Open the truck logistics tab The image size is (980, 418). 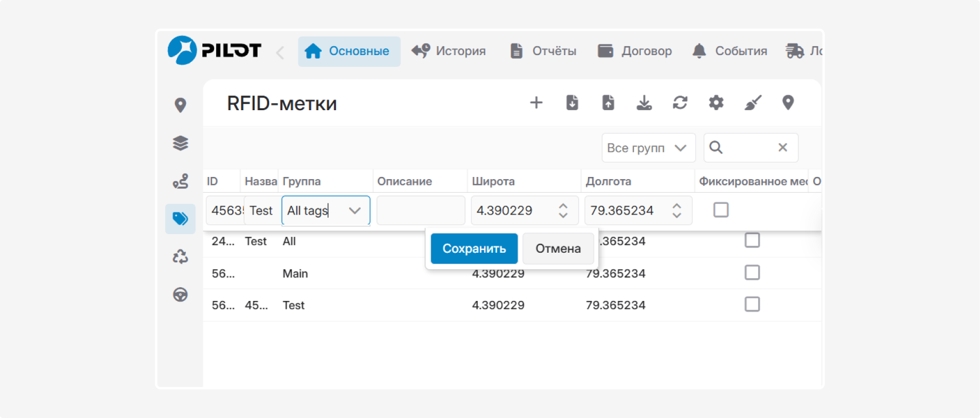coord(803,51)
